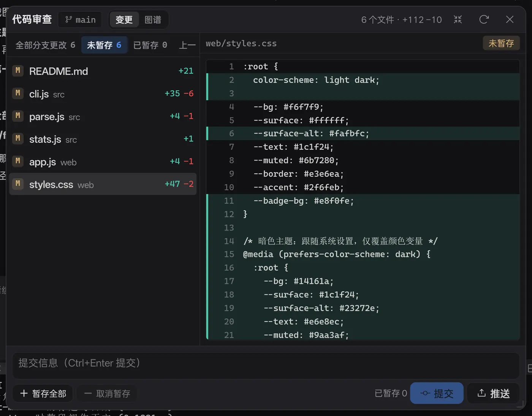This screenshot has height=416, width=532.
Task: Switch to the 变更 tab
Action: pos(124,19)
